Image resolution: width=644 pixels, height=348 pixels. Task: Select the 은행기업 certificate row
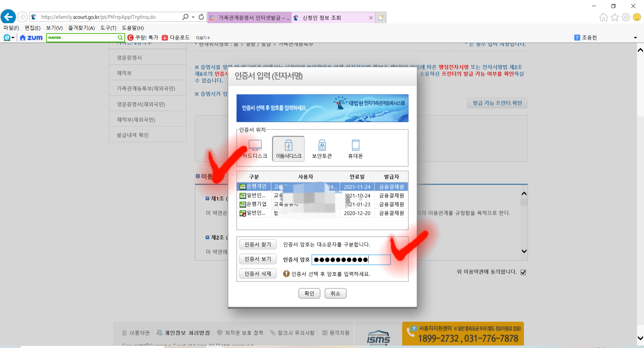pyautogui.click(x=322, y=204)
